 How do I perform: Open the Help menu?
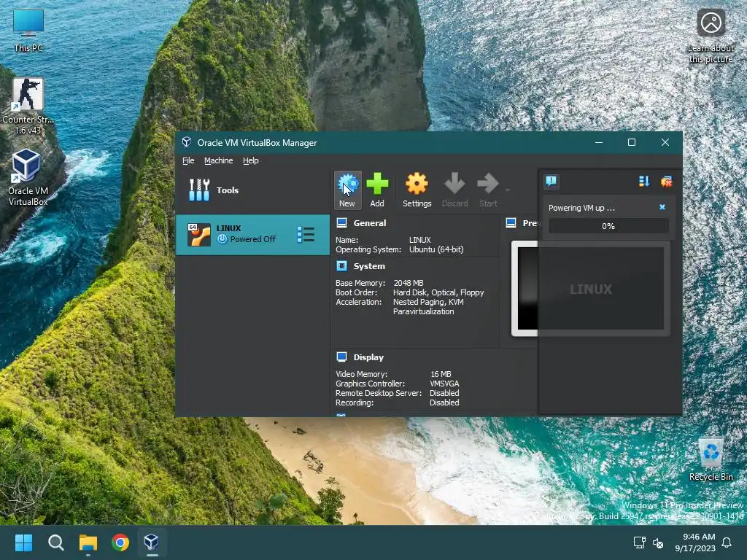click(x=251, y=160)
